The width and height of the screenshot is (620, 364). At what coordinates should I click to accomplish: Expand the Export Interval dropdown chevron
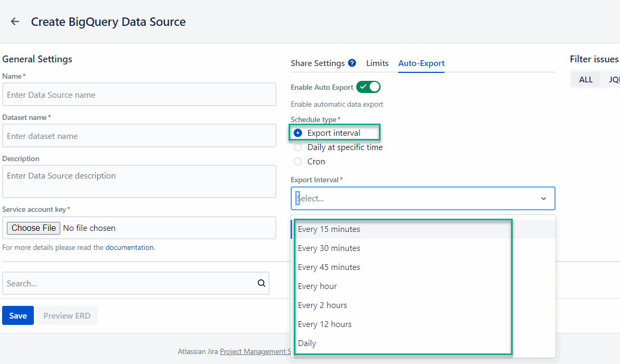(543, 199)
